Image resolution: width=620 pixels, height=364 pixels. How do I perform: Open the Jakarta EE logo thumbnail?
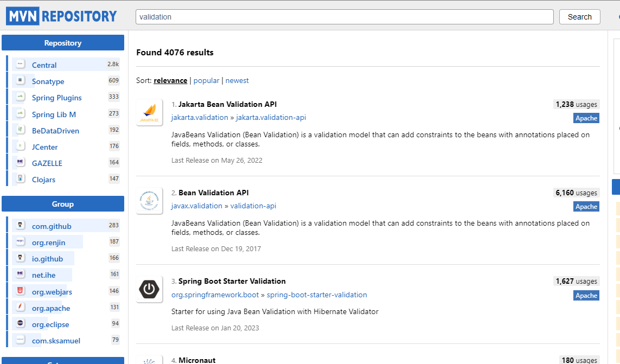pyautogui.click(x=150, y=112)
